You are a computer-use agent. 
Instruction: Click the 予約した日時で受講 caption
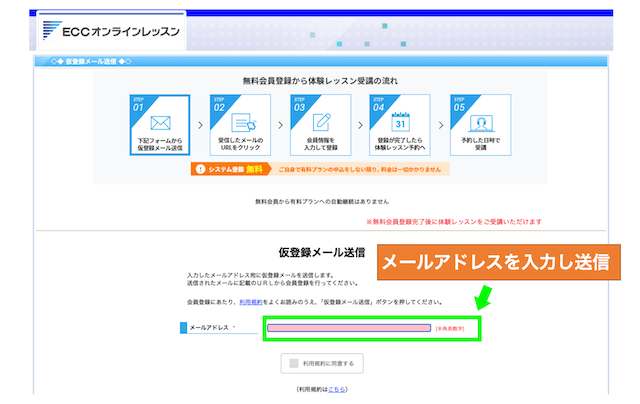click(x=481, y=144)
